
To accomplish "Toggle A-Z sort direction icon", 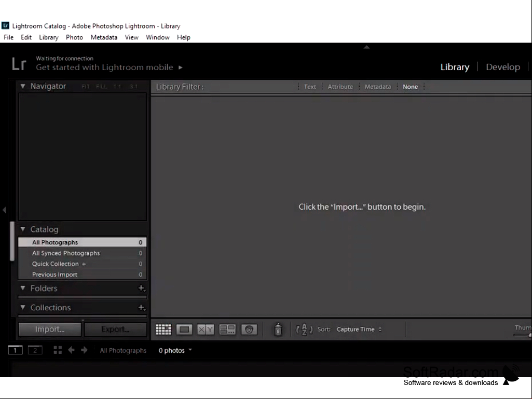I will point(304,329).
